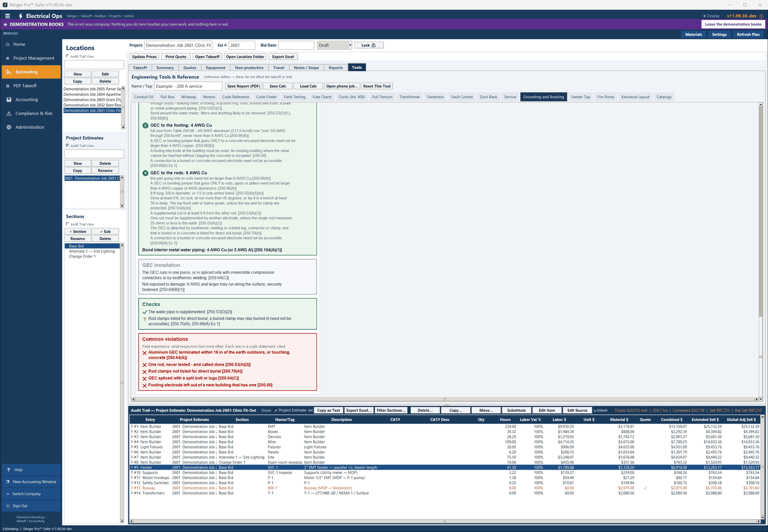The height and width of the screenshot is (532, 768).
Task: Click the Accounting chart icon
Action: 9,100
